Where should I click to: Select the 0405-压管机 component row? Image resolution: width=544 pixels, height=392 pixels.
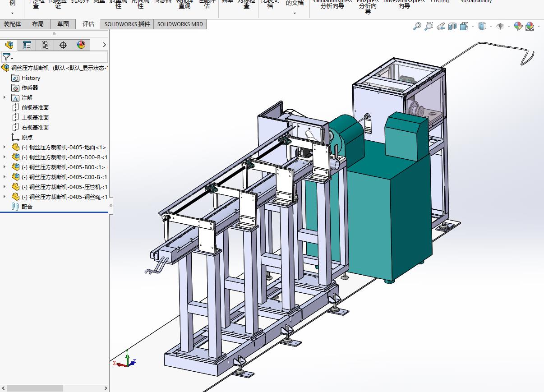(x=60, y=187)
